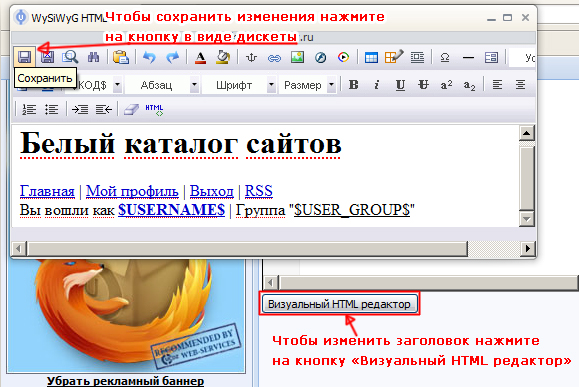The height and width of the screenshot is (387, 579).
Task: Clear formatting with the eraser icon
Action: [131, 109]
